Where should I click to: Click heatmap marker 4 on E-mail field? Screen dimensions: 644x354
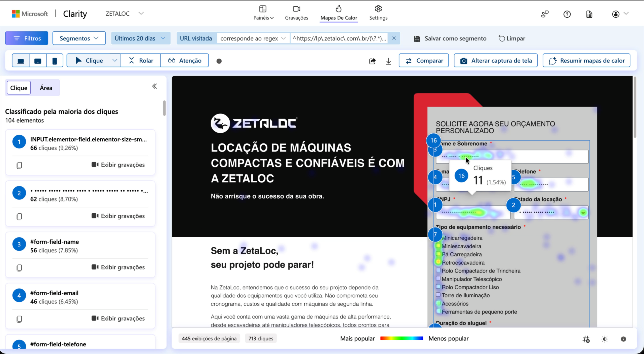435,177
